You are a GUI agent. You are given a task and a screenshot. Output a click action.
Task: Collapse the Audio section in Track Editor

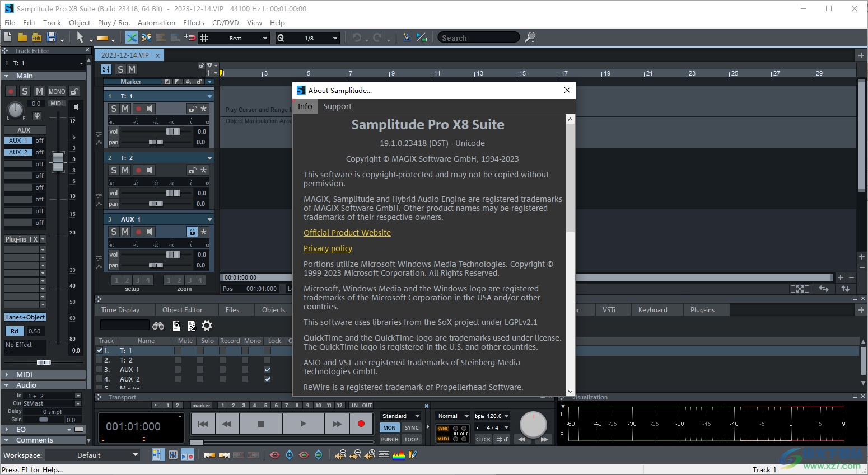[7, 385]
